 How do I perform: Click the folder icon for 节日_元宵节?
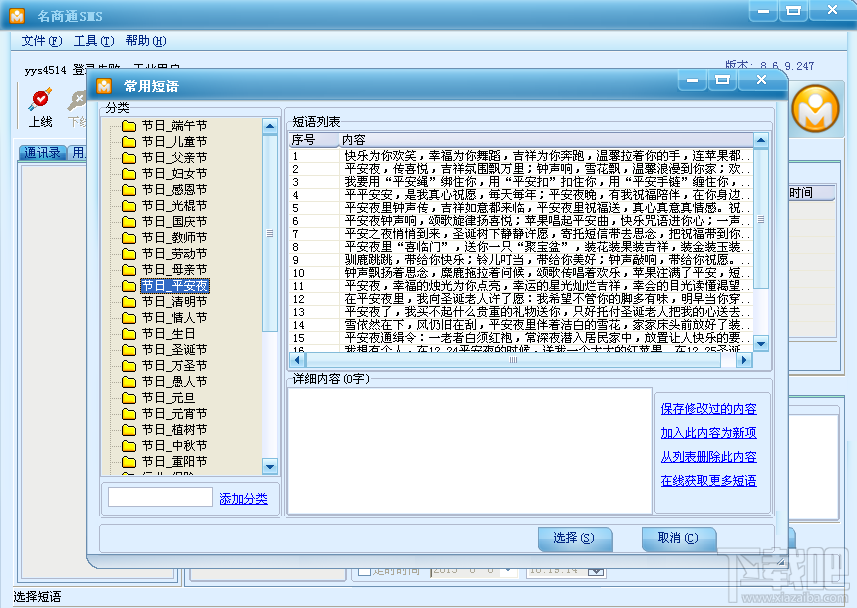pos(129,414)
